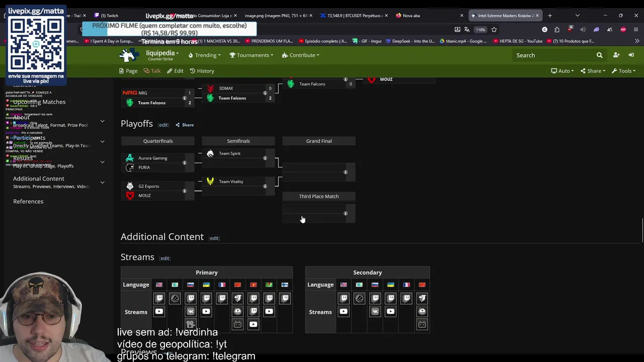Show match info for Aurora Gaming vs FURIA
This screenshot has height=362, width=644.
pyautogui.click(x=185, y=163)
